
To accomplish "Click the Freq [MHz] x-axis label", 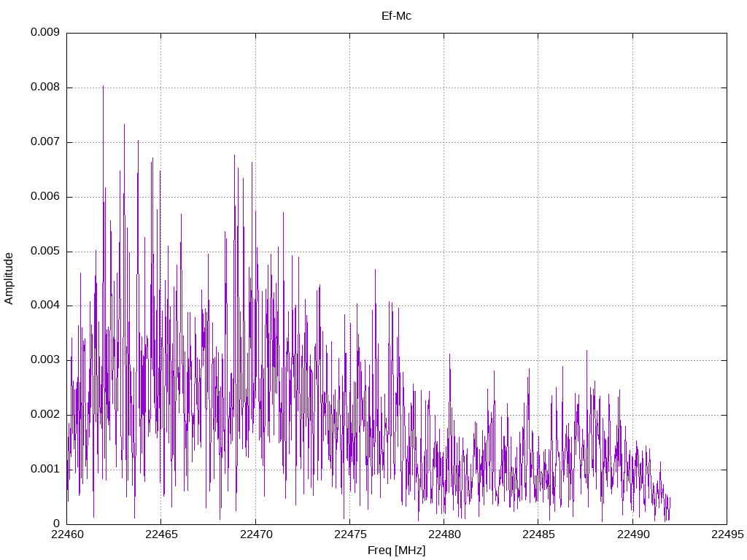I will tap(396, 551).
